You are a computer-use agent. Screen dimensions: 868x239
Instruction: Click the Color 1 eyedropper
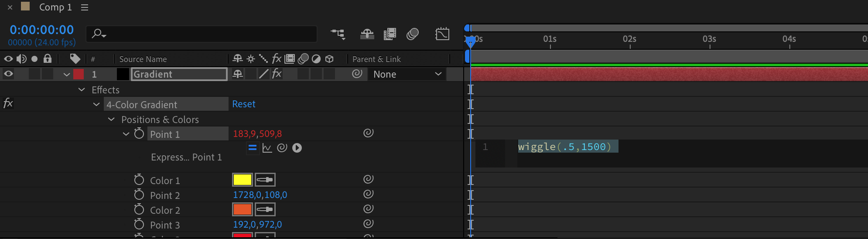point(265,180)
